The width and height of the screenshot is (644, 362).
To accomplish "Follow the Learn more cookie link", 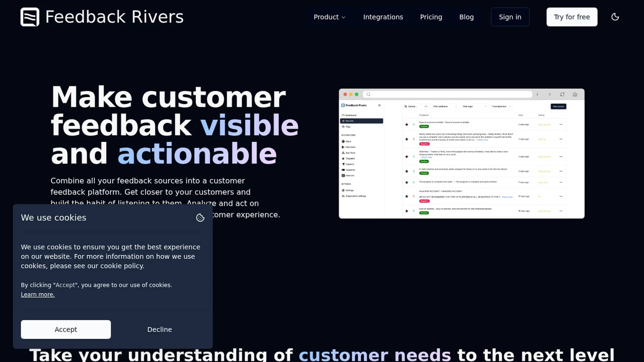I will 38,294.
